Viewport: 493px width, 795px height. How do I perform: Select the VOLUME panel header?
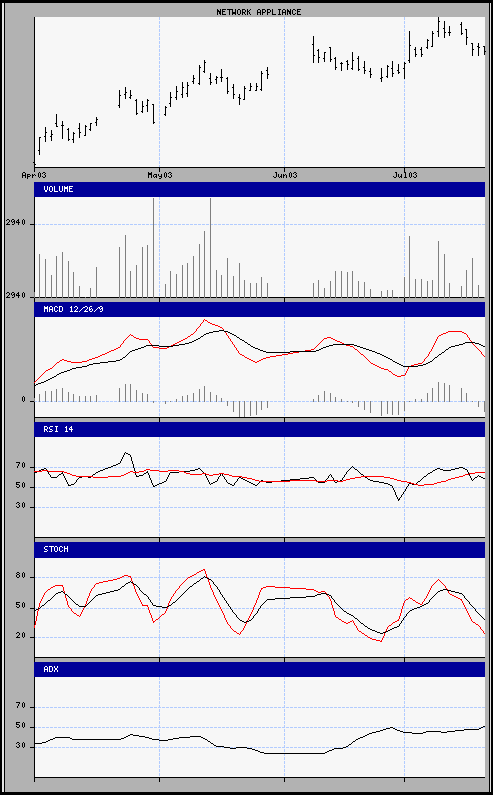260,189
